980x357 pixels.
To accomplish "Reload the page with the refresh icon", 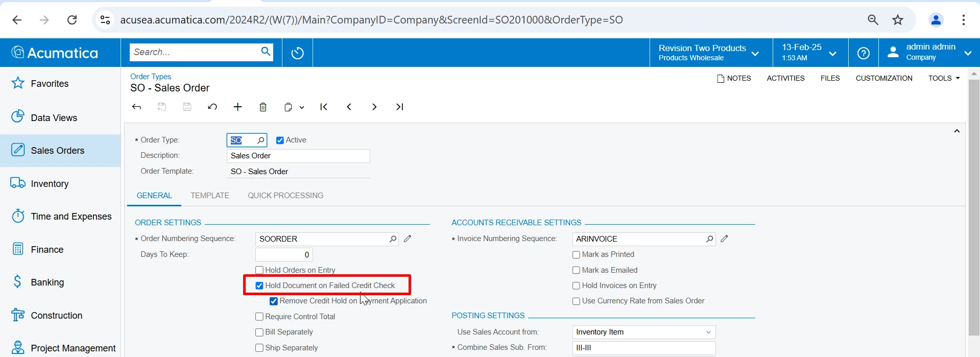I will pos(72,20).
